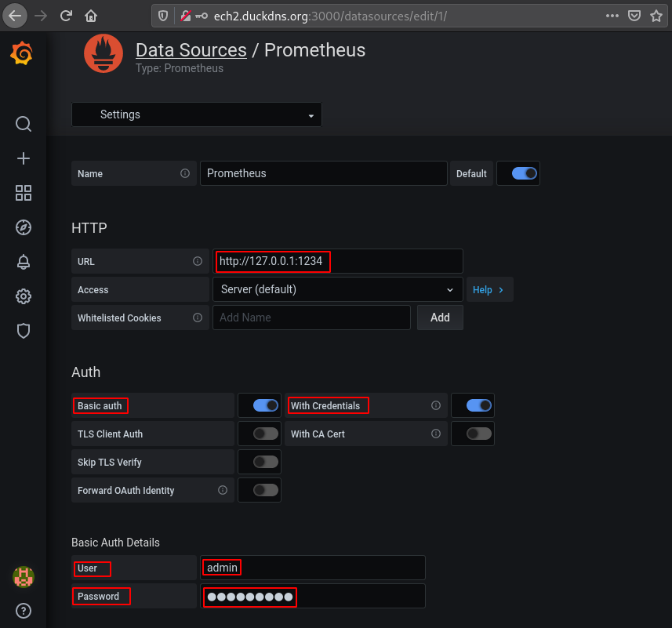Click the 'Whitelisted Cookies' label
672x628 pixels.
(119, 318)
